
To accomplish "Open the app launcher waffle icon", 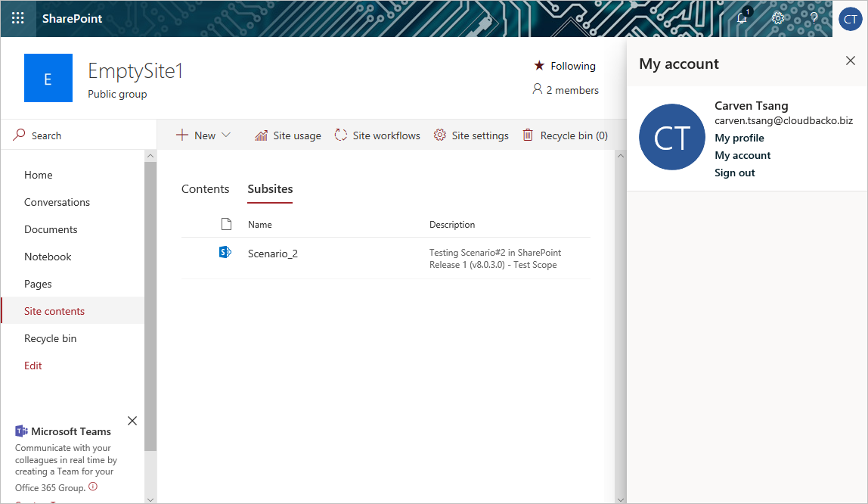I will click(x=17, y=18).
